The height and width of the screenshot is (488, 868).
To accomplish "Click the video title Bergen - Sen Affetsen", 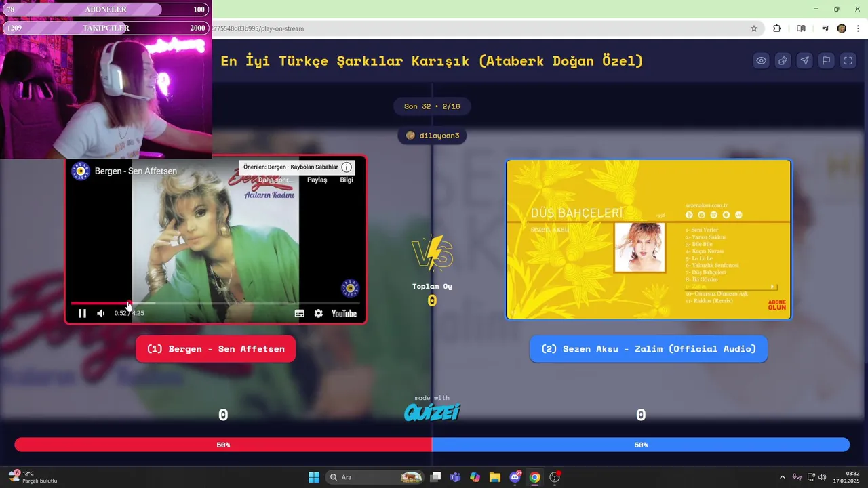I will click(136, 171).
